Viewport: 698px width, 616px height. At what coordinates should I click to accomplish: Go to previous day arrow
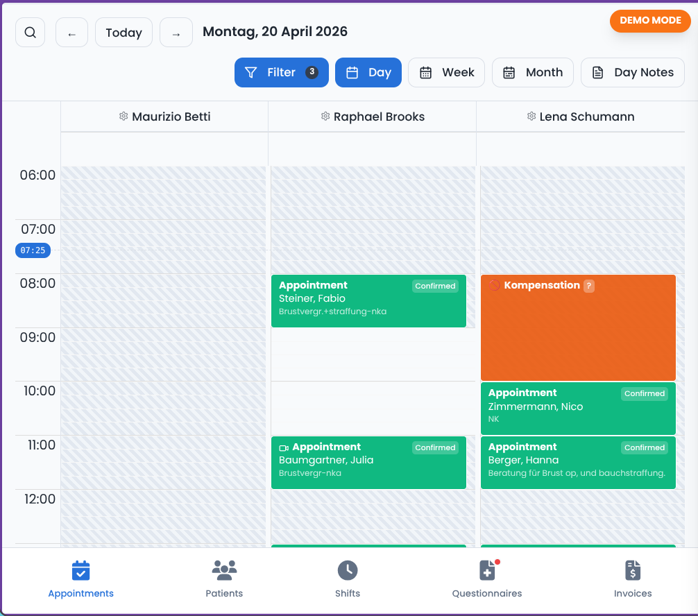tap(71, 32)
